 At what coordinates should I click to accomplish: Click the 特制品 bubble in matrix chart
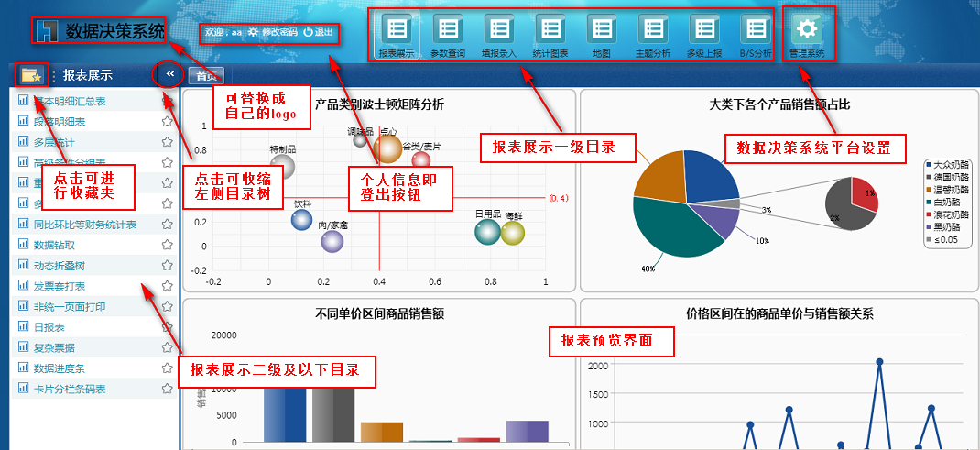coord(282,167)
